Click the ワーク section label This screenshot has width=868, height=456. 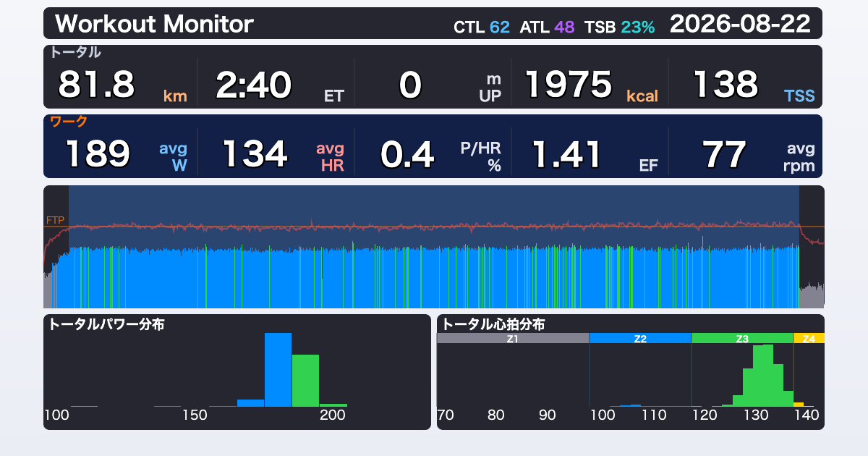point(68,122)
